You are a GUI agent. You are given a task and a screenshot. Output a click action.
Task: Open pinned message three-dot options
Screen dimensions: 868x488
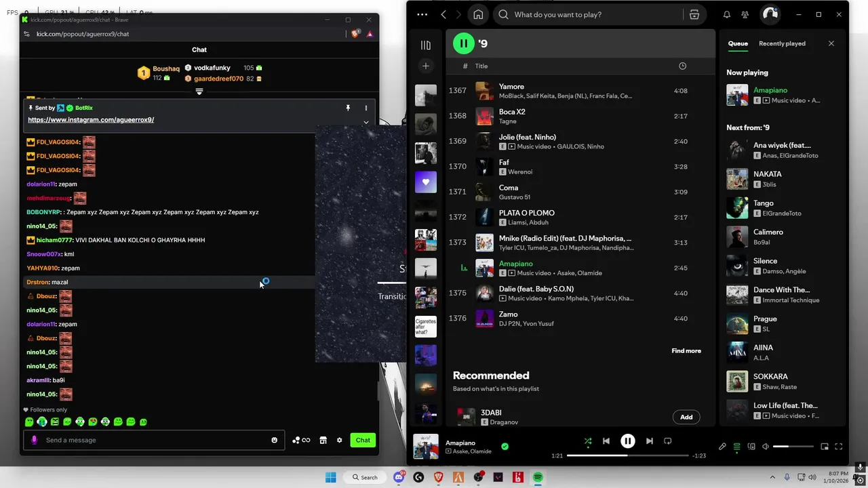click(366, 108)
